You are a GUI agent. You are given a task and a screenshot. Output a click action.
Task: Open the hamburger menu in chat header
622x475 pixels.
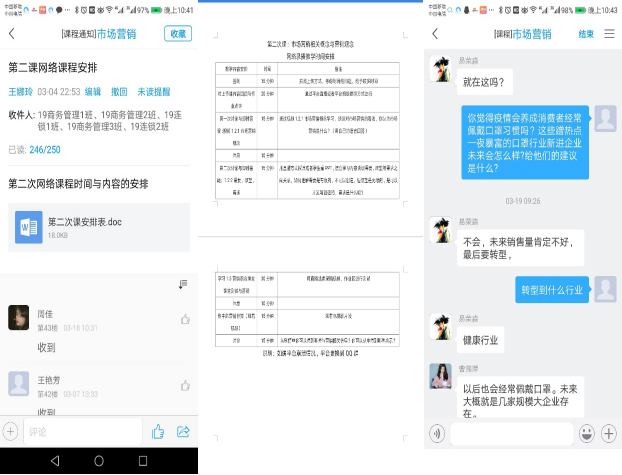tap(609, 33)
